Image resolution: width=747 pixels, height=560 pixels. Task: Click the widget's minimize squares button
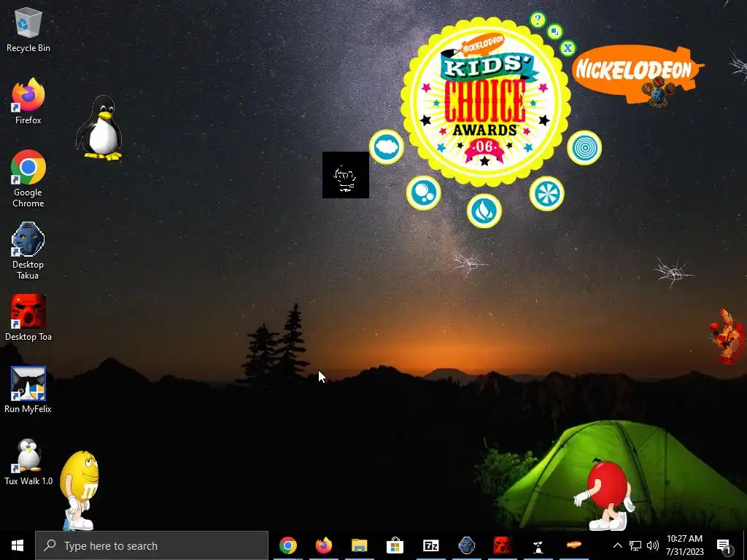pos(554,32)
